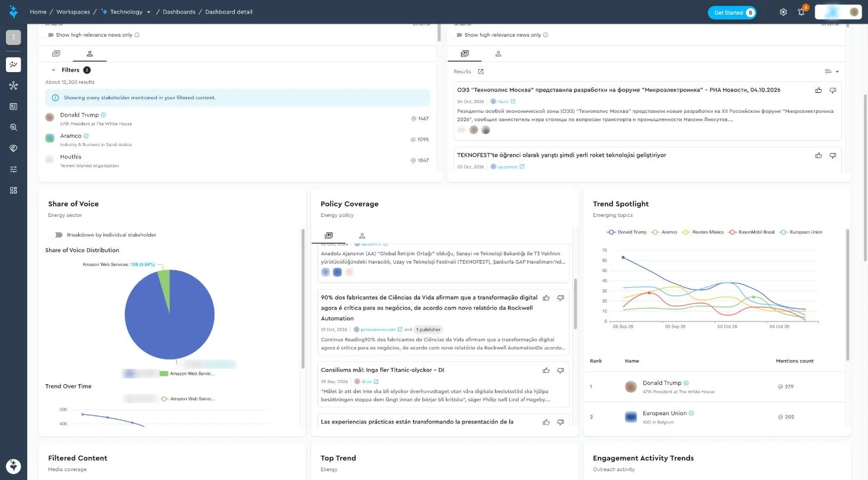Open results list view options dropdown
This screenshot has width=868, height=480.
pos(831,72)
